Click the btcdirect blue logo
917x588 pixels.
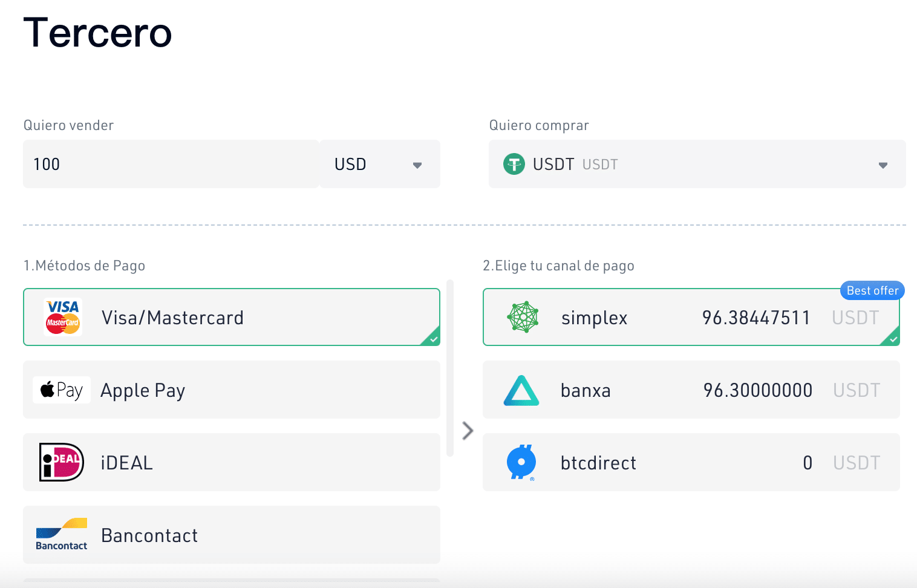click(x=521, y=462)
